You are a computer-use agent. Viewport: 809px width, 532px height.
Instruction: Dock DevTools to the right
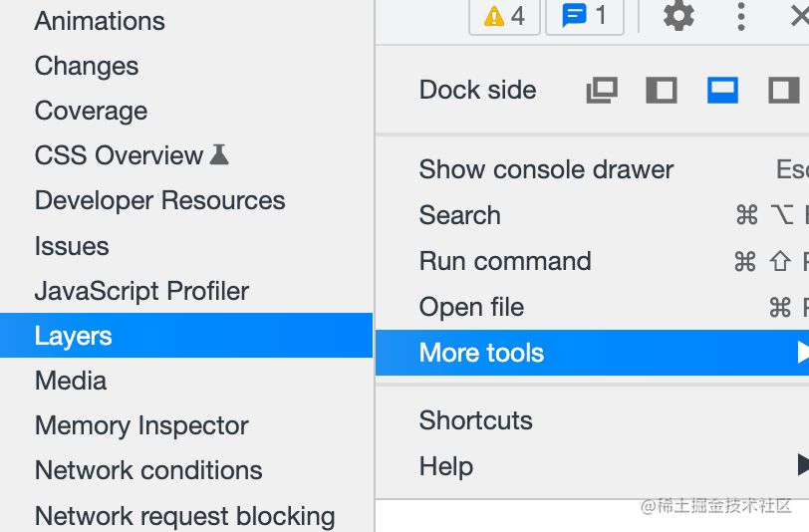[784, 91]
